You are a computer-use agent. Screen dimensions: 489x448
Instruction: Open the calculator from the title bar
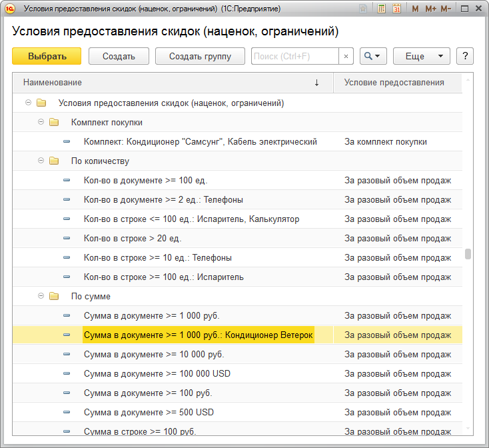click(x=381, y=9)
